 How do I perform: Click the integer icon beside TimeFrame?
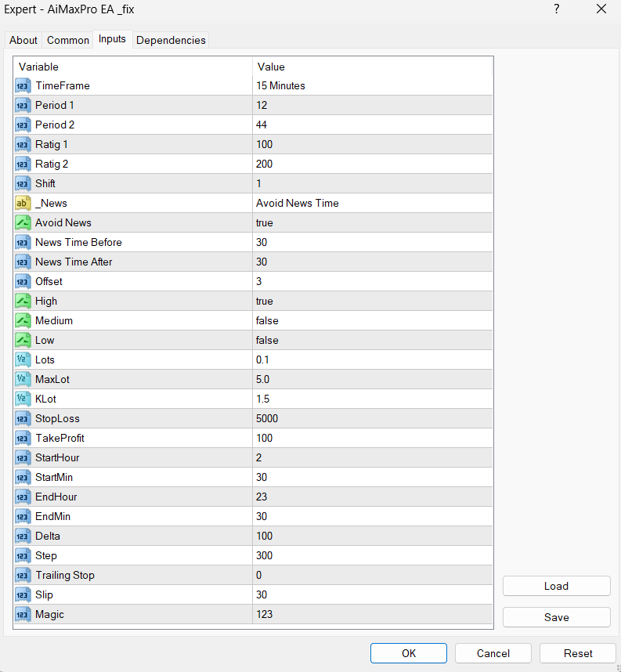pyautogui.click(x=23, y=85)
